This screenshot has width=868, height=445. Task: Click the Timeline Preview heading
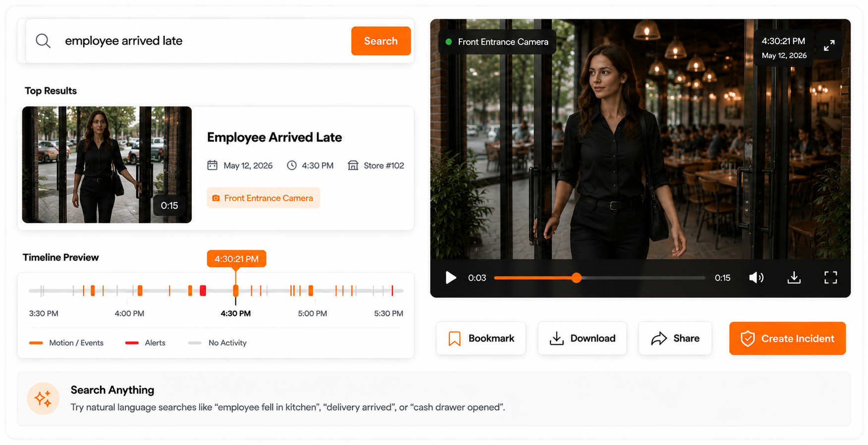pos(60,257)
